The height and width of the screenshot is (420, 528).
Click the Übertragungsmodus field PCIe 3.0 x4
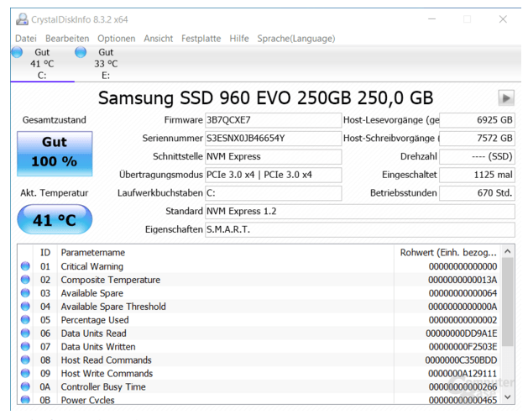pyautogui.click(x=273, y=175)
